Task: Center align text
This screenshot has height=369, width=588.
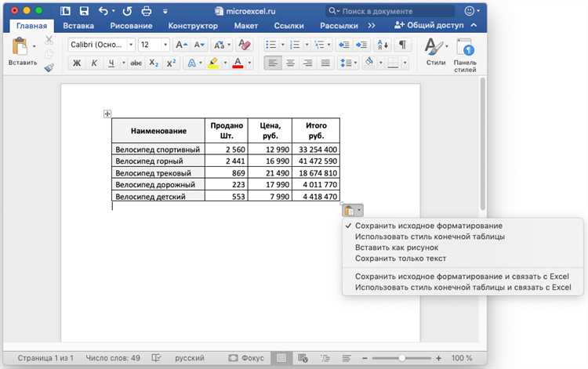Action: coord(290,63)
